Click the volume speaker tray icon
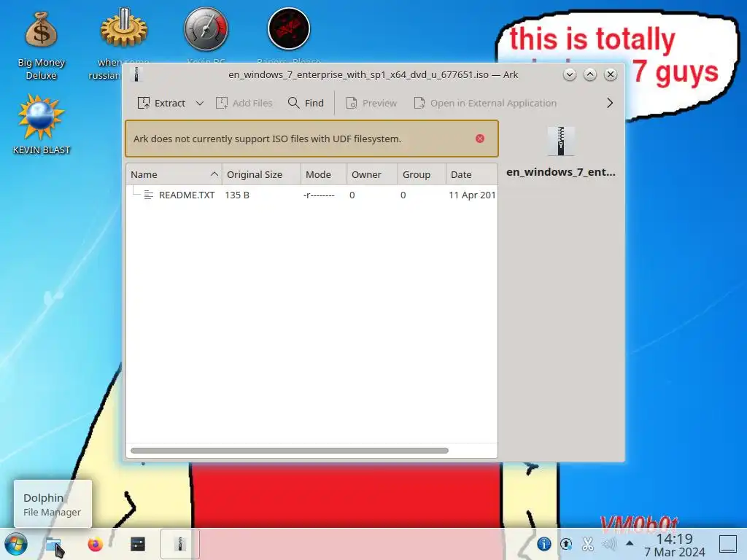Screen dimensions: 747x560 pyautogui.click(x=609, y=543)
